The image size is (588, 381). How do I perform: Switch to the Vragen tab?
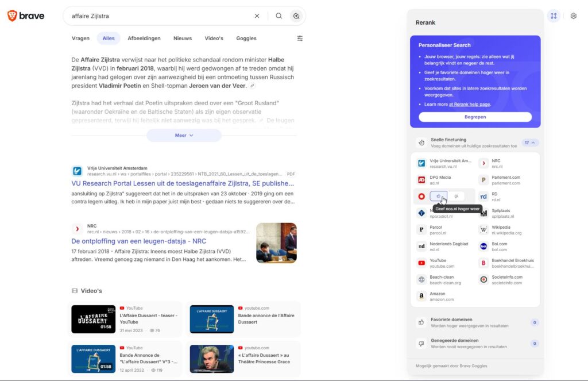pos(80,39)
